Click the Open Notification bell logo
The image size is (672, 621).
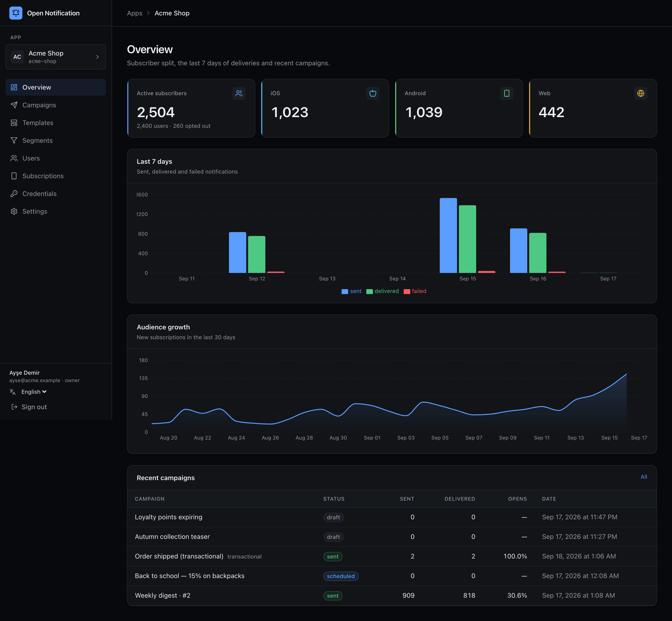16,13
